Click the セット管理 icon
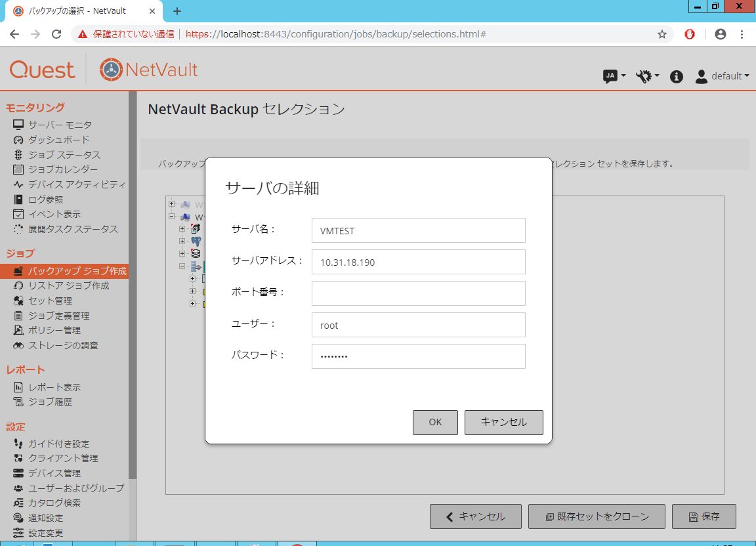756x546 pixels. click(x=18, y=301)
